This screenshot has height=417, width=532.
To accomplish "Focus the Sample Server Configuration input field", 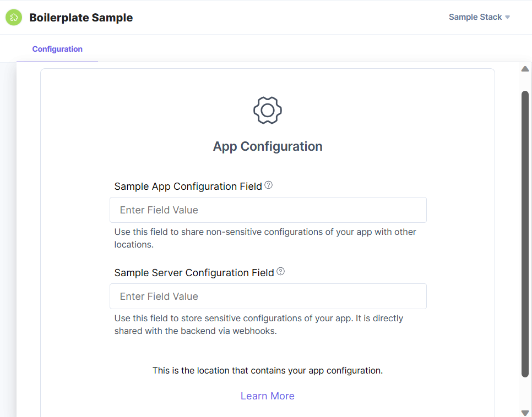I will (268, 297).
